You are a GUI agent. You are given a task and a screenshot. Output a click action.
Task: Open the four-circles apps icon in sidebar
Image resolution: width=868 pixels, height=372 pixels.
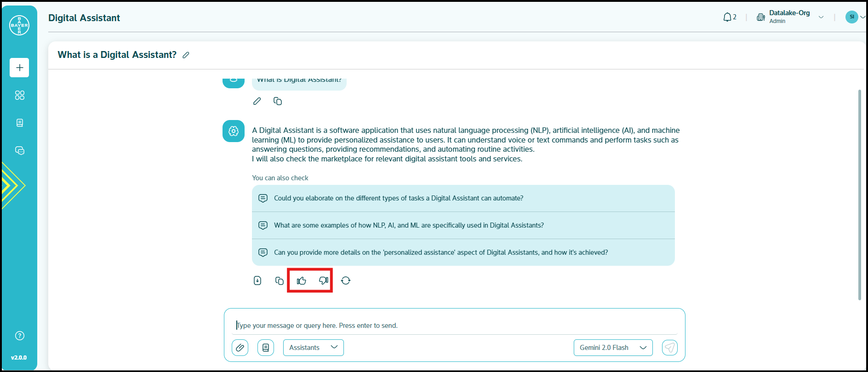pyautogui.click(x=19, y=95)
